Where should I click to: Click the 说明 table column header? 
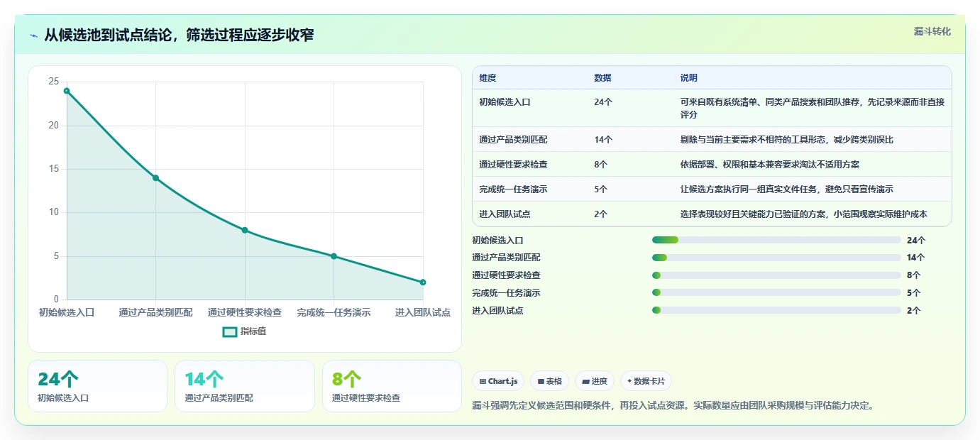coord(689,78)
